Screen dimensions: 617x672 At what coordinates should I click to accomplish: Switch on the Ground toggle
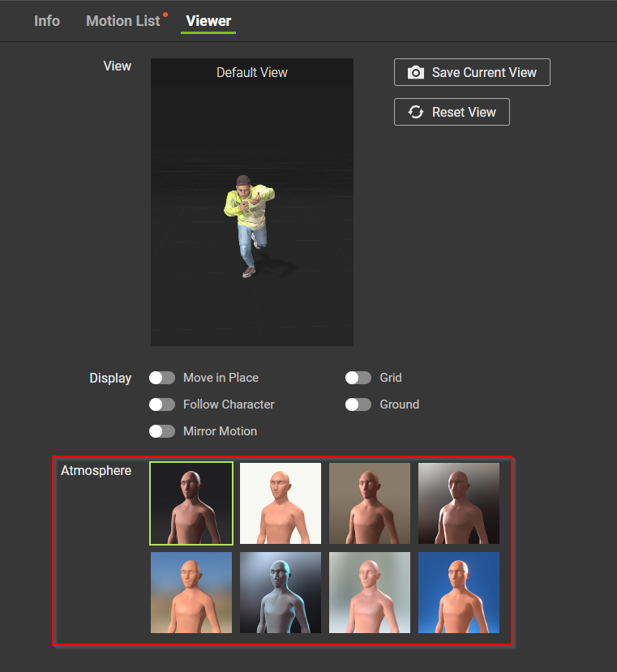click(358, 404)
